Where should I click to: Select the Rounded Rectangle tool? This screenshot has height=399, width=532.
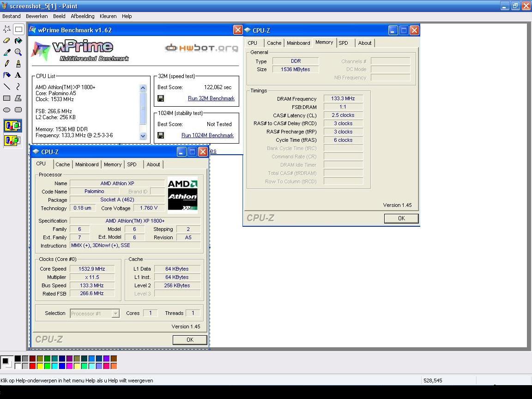coord(18,109)
